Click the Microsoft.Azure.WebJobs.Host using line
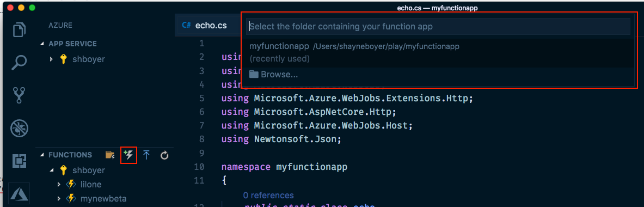Image resolution: width=644 pixels, height=207 pixels. (317, 125)
